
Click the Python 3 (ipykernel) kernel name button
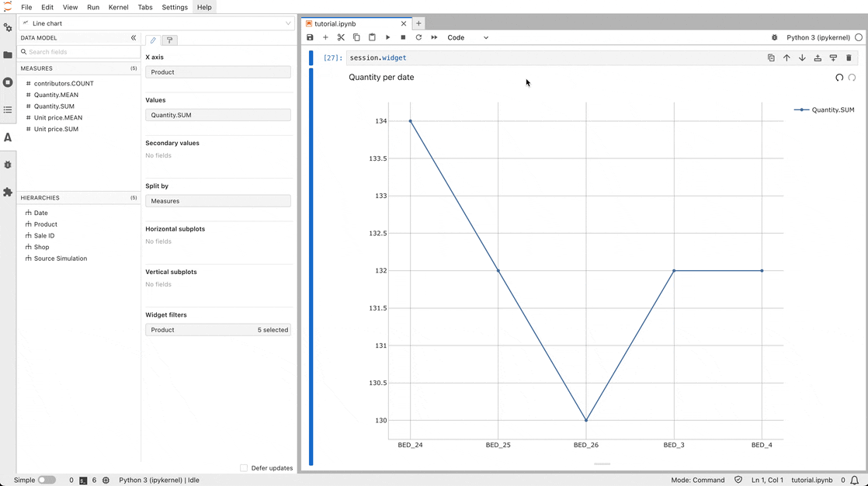pos(818,37)
